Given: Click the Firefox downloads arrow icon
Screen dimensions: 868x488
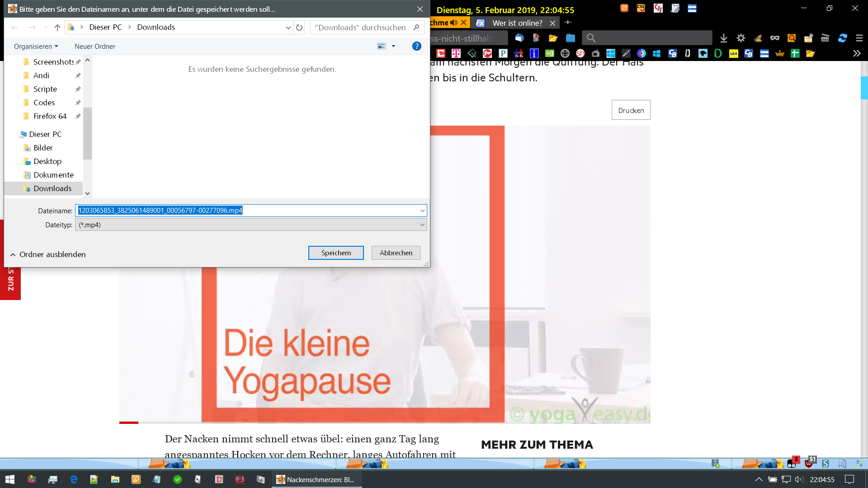Looking at the screenshot, I should pos(723,38).
